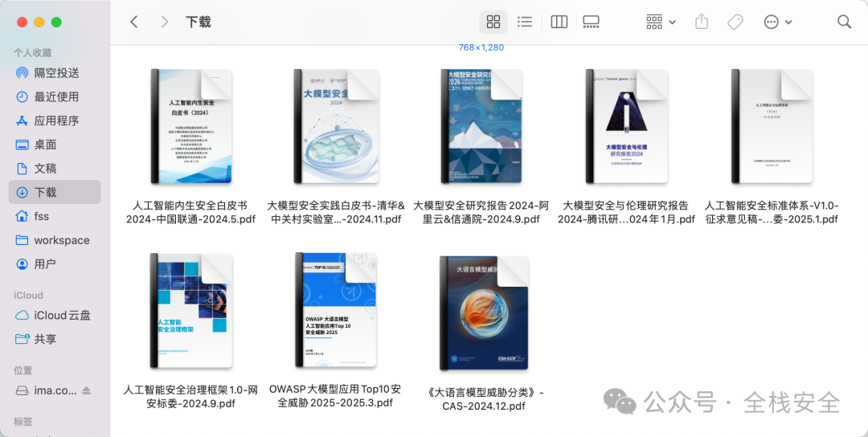Open 最近使用 in the sidebar
The height and width of the screenshot is (437, 868).
[x=55, y=96]
